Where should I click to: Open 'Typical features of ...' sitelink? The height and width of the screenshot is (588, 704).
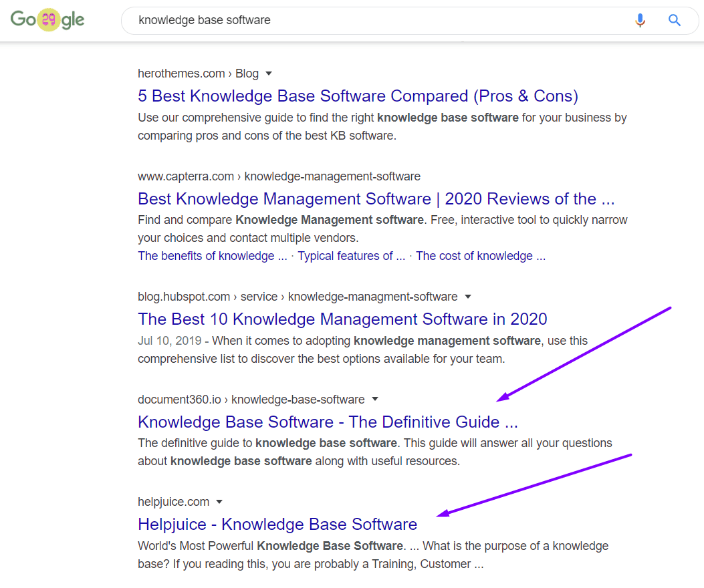[351, 256]
